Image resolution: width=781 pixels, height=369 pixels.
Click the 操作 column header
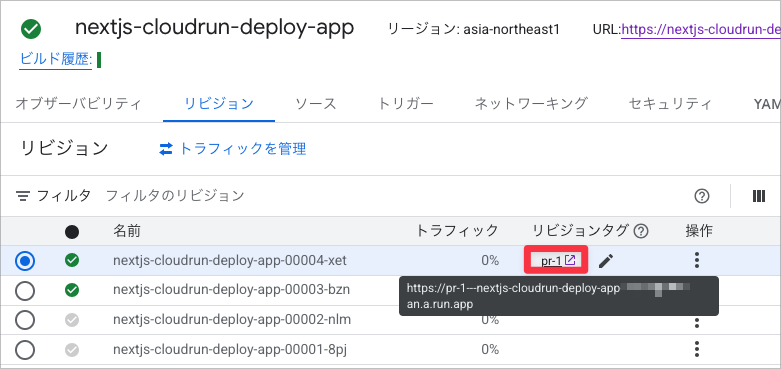[699, 231]
